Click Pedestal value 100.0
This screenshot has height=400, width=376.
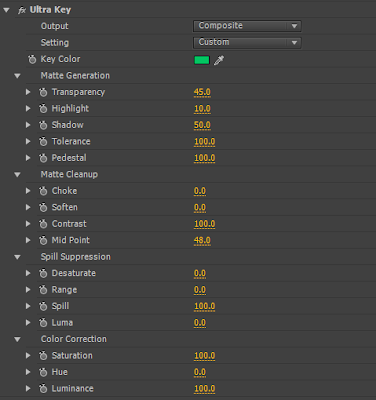pos(204,158)
